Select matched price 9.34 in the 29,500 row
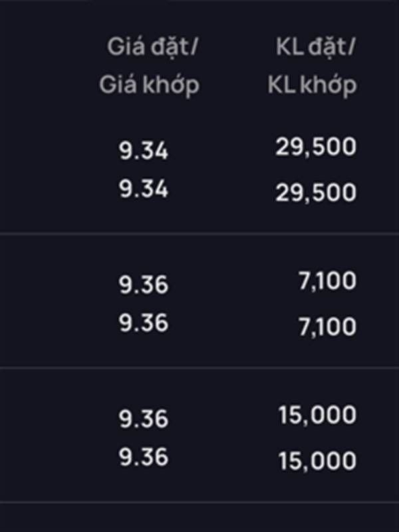 [x=144, y=189]
